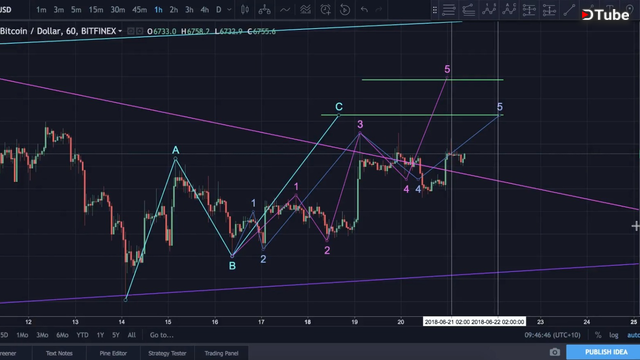
Task: Select the Trend Line drawing tool
Action: (x=569, y=10)
